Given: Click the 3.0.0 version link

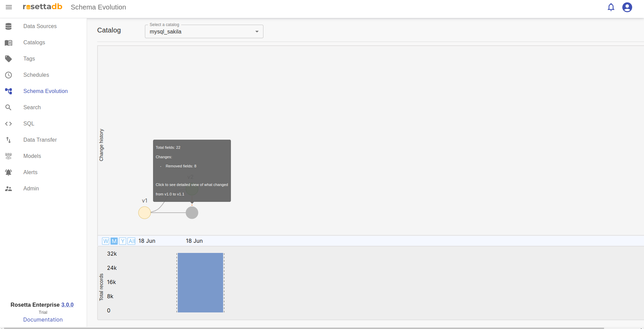Looking at the screenshot, I should pos(67,305).
